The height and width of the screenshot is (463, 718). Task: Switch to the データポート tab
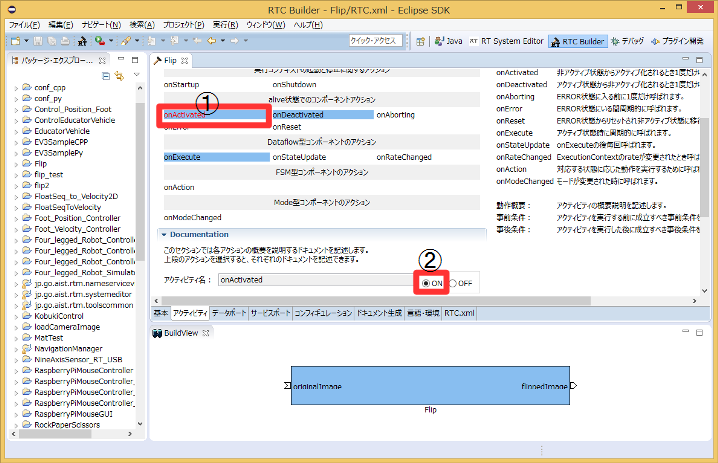(229, 313)
